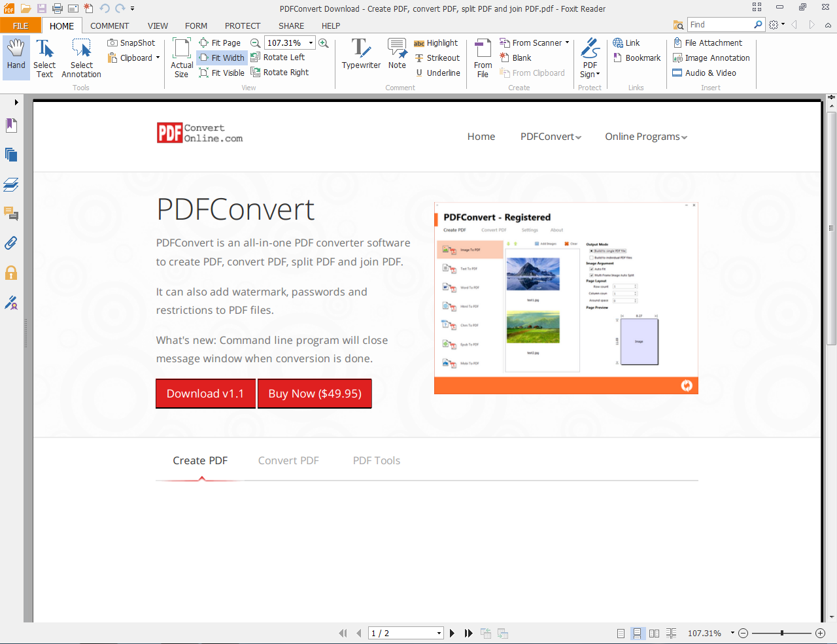This screenshot has height=644, width=837.
Task: Pick the Highlight tool
Action: (436, 42)
